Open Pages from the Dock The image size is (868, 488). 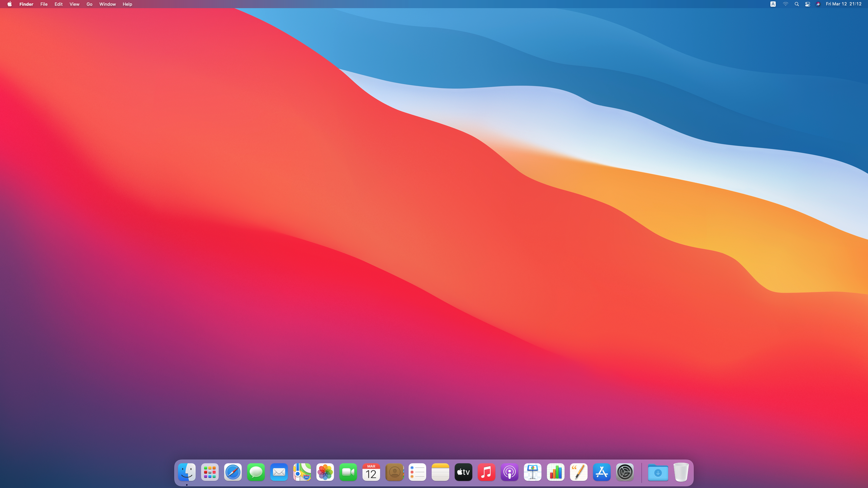pyautogui.click(x=579, y=472)
